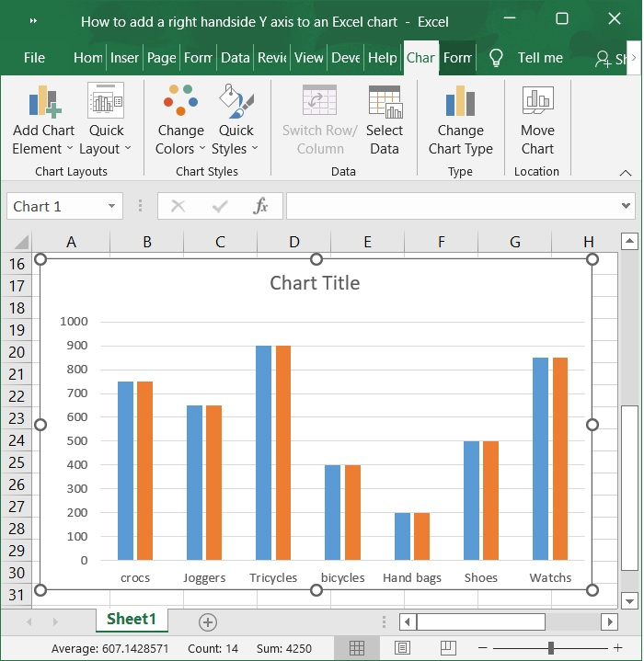
Task: Click horizontal scrollbar right arrow
Action: tap(610, 621)
